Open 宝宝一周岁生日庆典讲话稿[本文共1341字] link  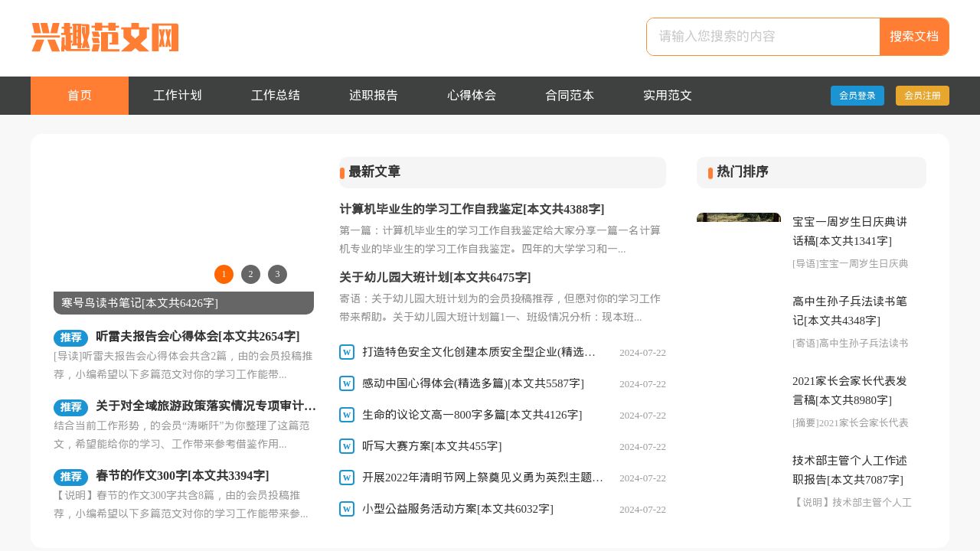850,231
